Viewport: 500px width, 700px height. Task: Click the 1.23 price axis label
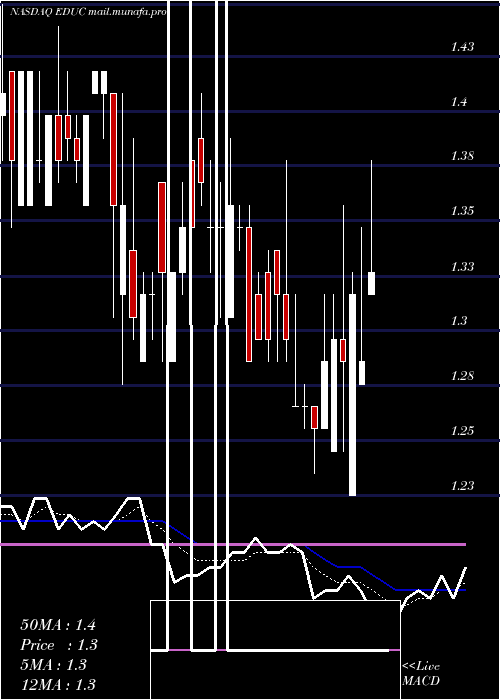point(462,485)
